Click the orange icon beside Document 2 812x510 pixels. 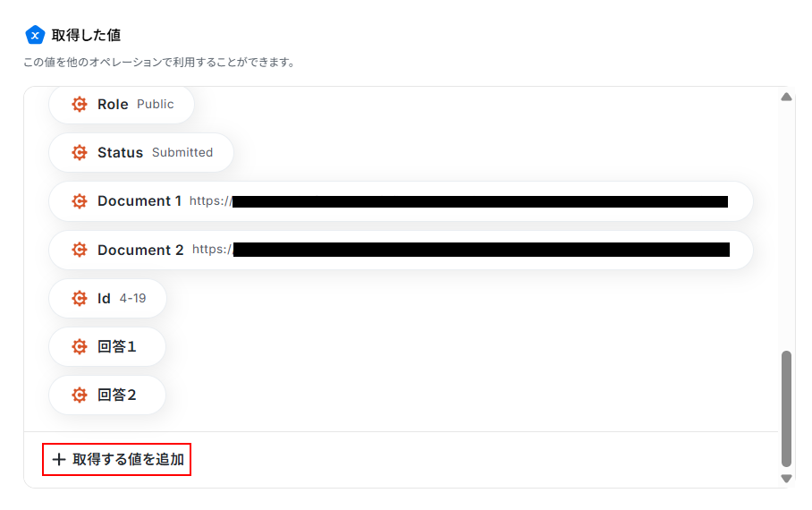tap(80, 250)
